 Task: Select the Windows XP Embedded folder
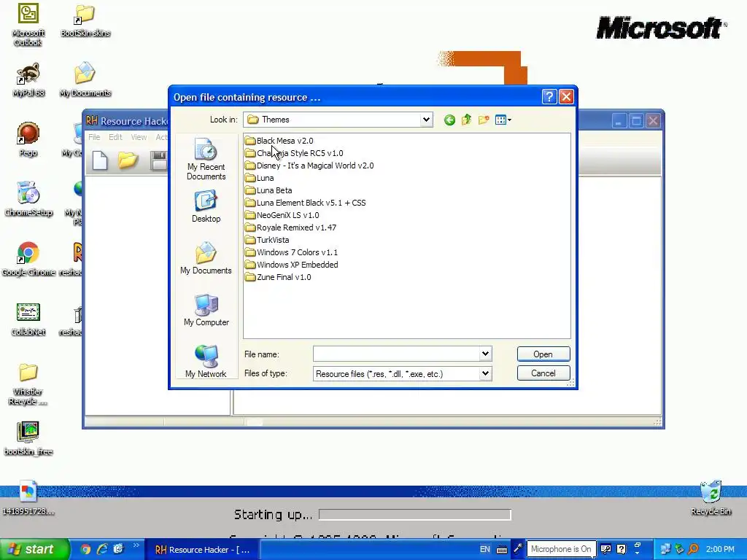(x=292, y=265)
